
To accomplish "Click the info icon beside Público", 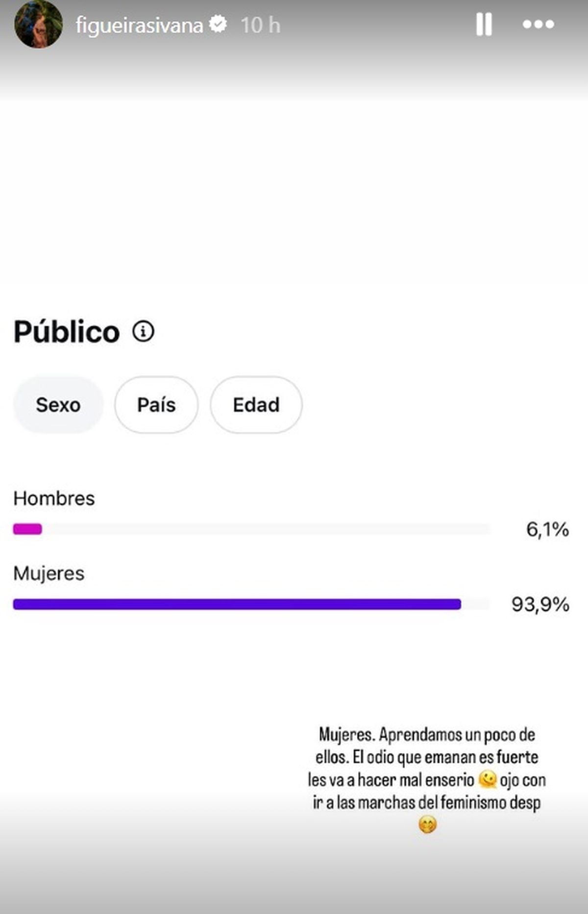I will [143, 331].
